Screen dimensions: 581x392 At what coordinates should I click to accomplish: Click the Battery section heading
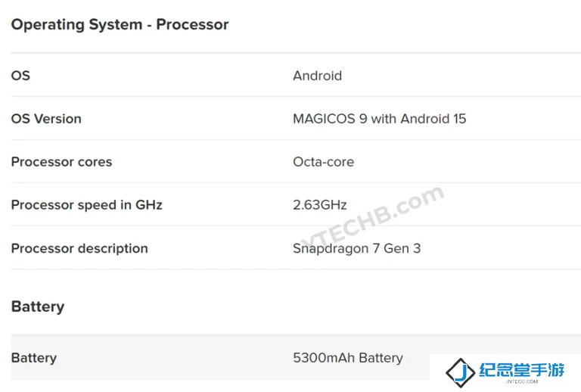[38, 306]
